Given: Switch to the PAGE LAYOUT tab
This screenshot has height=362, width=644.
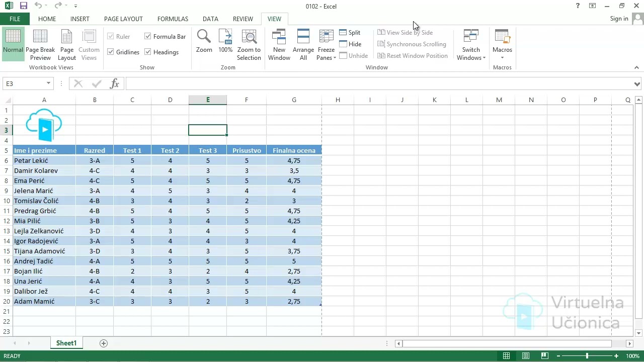Looking at the screenshot, I should (123, 19).
